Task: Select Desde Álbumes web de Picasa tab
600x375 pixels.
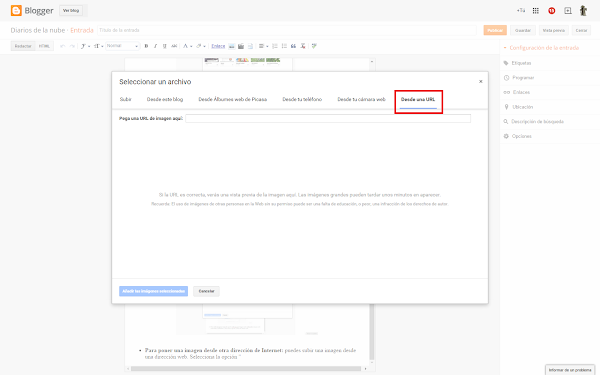Action: coord(233,99)
